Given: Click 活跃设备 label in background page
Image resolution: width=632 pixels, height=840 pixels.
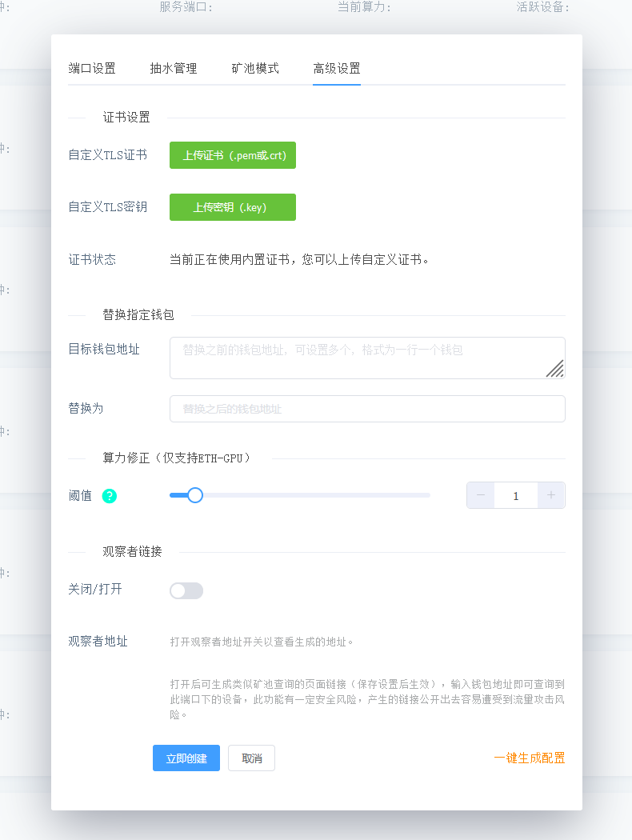Looking at the screenshot, I should tap(543, 7).
